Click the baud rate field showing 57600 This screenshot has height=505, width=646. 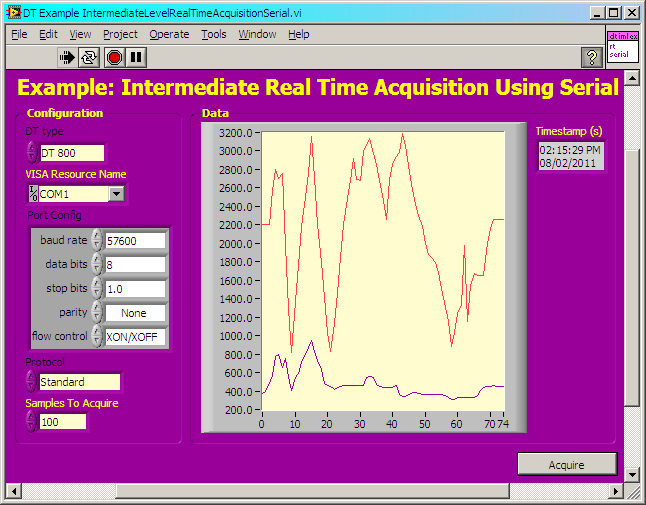(x=135, y=240)
